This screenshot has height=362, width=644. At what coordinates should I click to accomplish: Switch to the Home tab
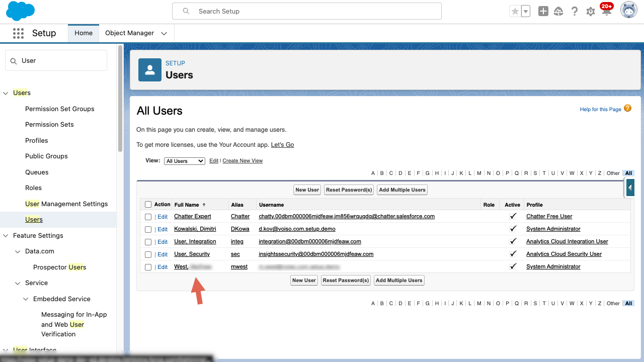pyautogui.click(x=84, y=33)
